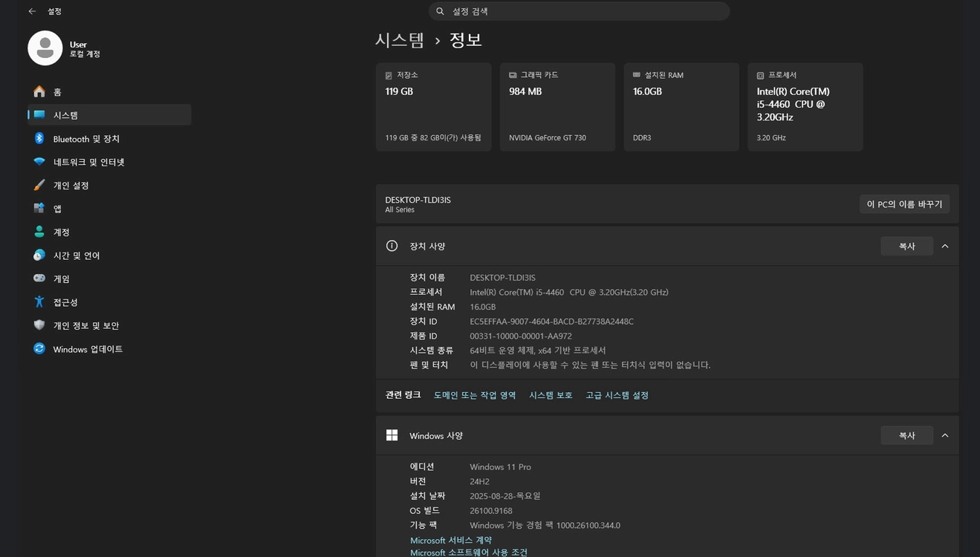This screenshot has width=980, height=557.
Task: Click the 계정 person icon
Action: click(x=39, y=232)
